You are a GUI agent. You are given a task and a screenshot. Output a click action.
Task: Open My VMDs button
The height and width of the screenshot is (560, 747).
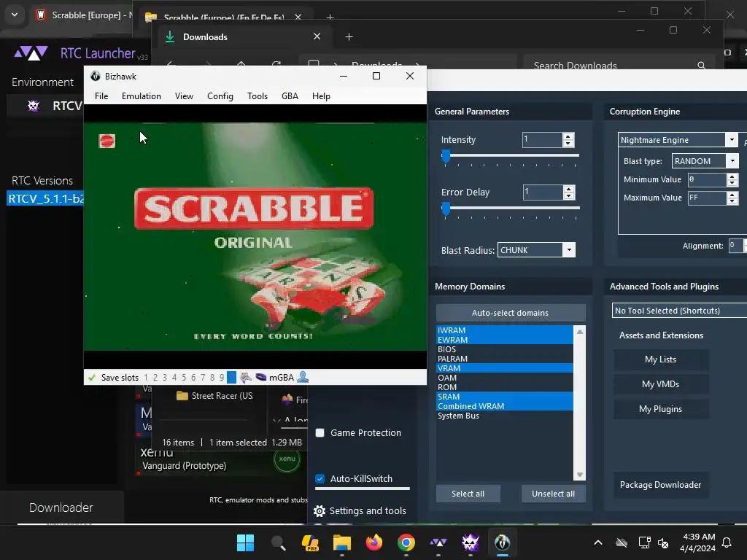pos(661,384)
